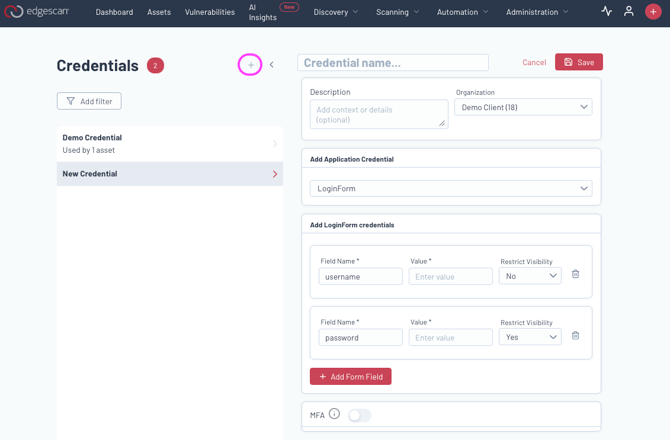Click the red plus button in header

tap(653, 12)
